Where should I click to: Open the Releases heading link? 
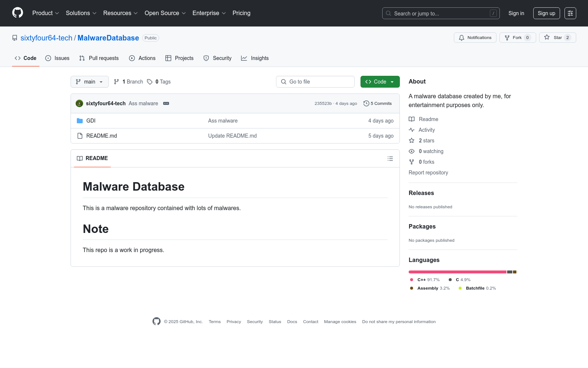[421, 193]
